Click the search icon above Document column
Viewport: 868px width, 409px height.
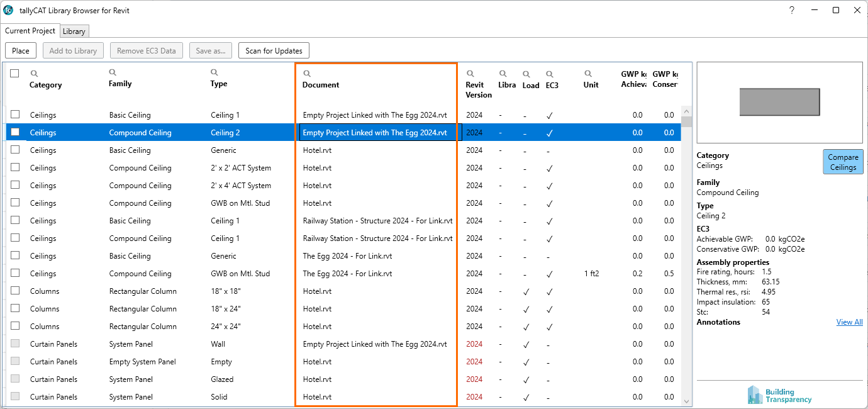tap(307, 74)
